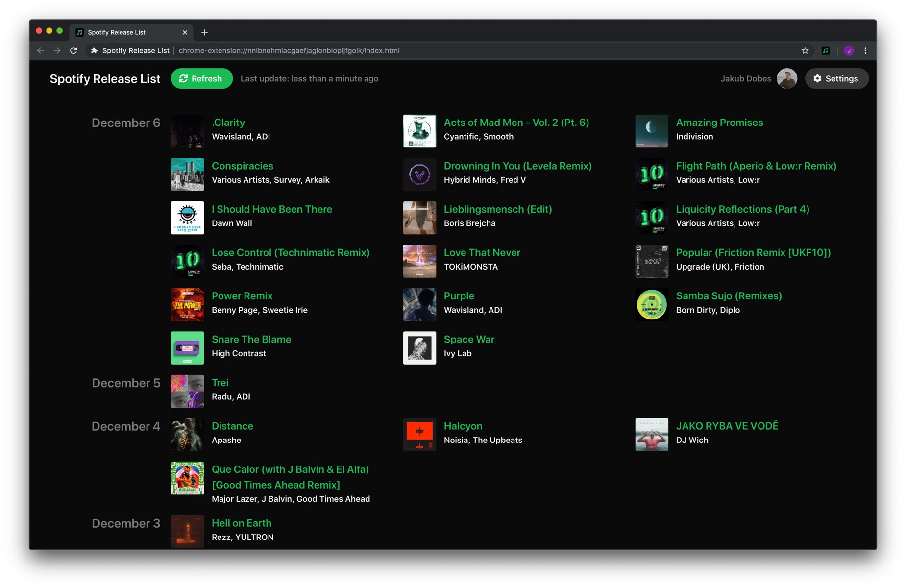The height and width of the screenshot is (588, 906).
Task: Click the browser forward arrow
Action: tap(57, 50)
